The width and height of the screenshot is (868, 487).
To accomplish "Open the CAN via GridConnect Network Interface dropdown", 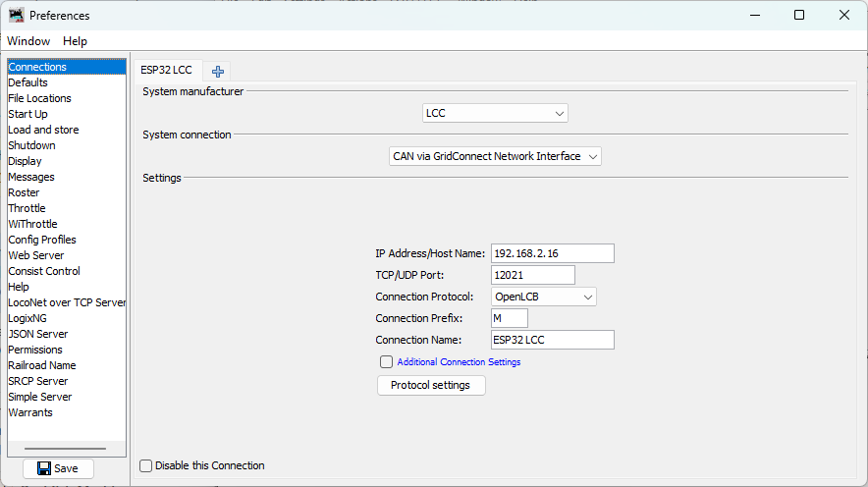I will pyautogui.click(x=495, y=156).
